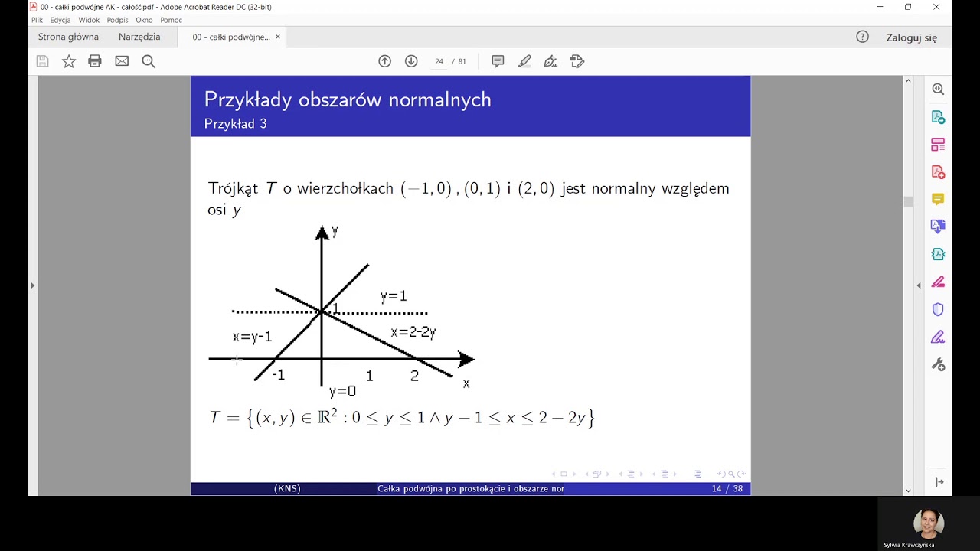
Task: Open the Plik menu
Action: 37,21
